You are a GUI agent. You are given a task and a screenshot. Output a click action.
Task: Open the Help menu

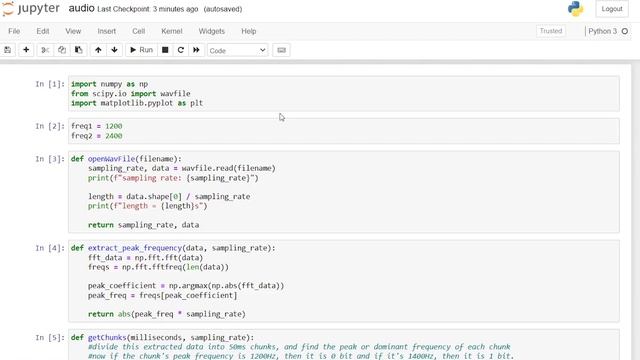[x=249, y=31]
